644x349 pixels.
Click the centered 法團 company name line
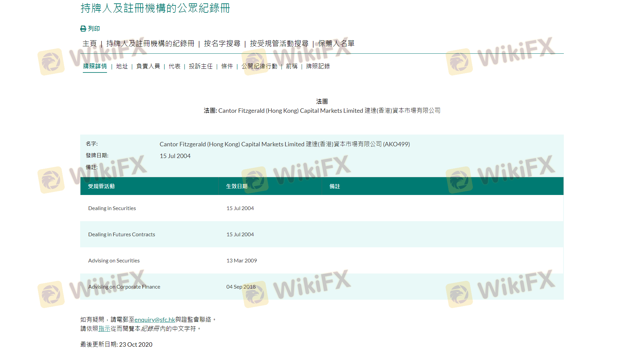click(322, 111)
